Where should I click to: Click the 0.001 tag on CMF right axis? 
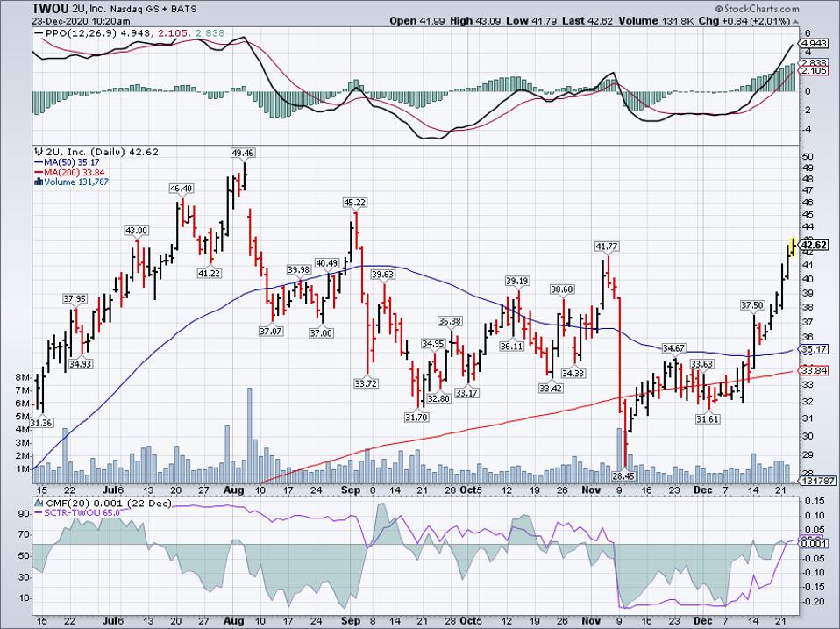coord(815,543)
